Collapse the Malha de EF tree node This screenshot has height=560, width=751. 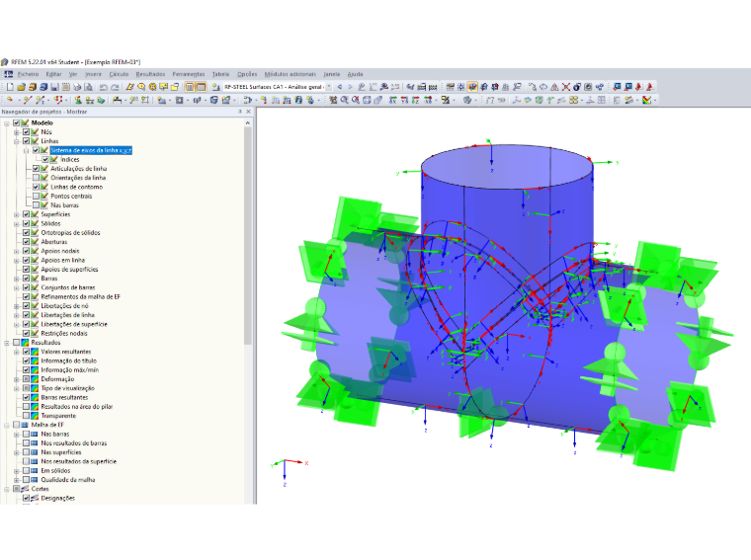click(x=7, y=425)
